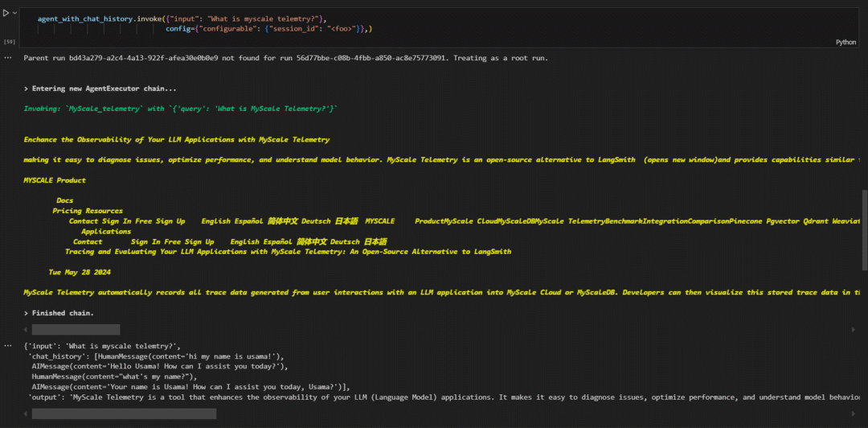Screen dimensions: 868x428
Task: Open the ellipsis menu beside the 'input' result output
Action: tap(8, 346)
